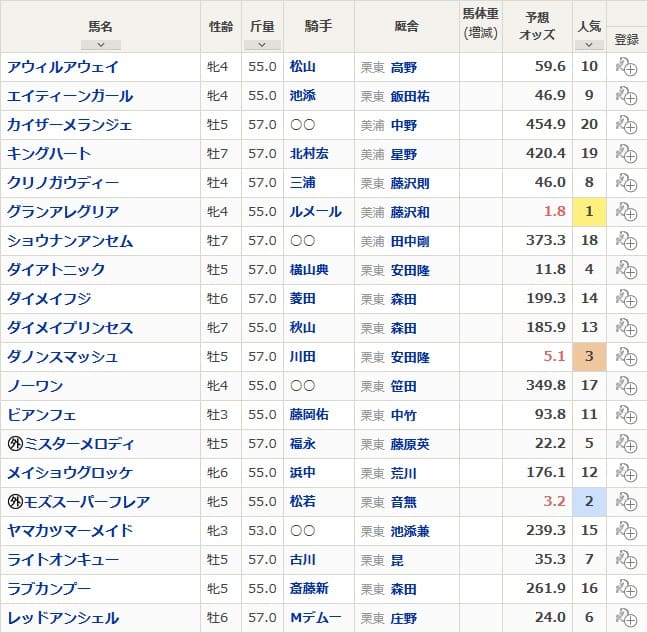The width and height of the screenshot is (647, 633).
Task: Sort by popularity using 人気 arrow
Action: (589, 45)
